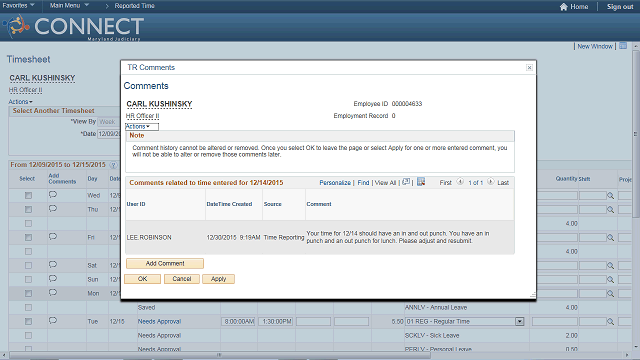The image size is (640, 360).
Task: Open comment bubble for Sun row
Action: click(x=53, y=278)
